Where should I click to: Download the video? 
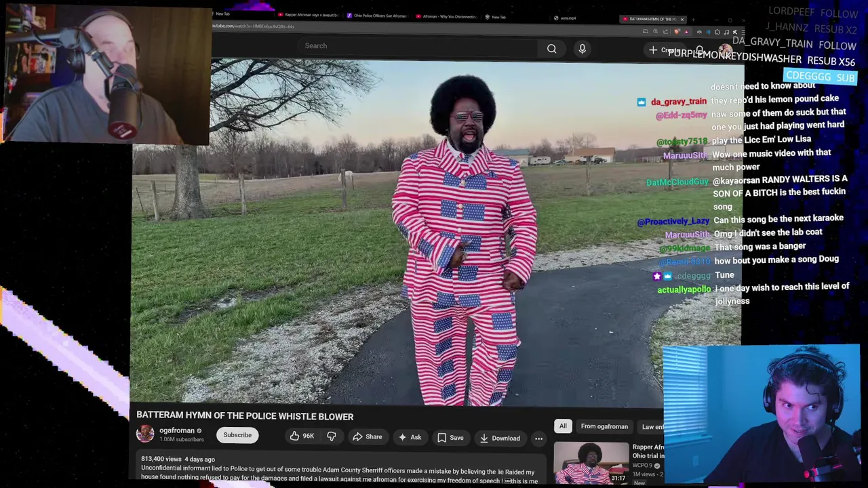pos(500,439)
